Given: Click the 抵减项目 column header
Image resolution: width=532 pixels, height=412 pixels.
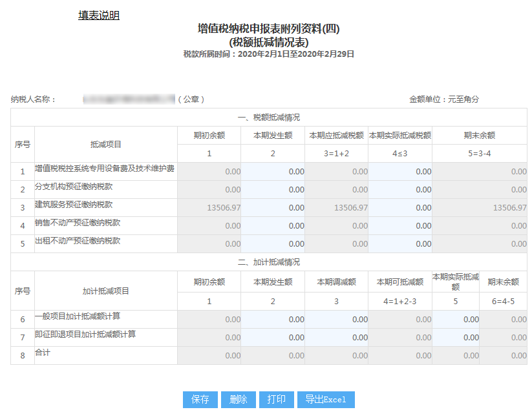Looking at the screenshot, I should [105, 145].
